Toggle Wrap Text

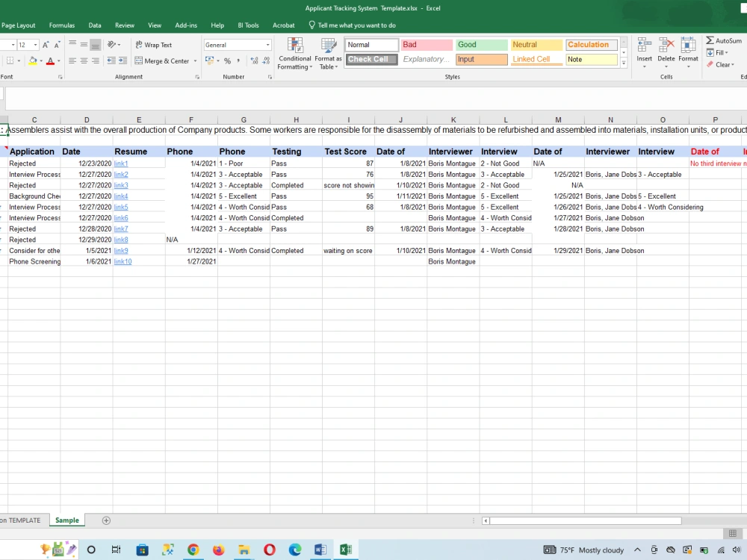tap(153, 45)
